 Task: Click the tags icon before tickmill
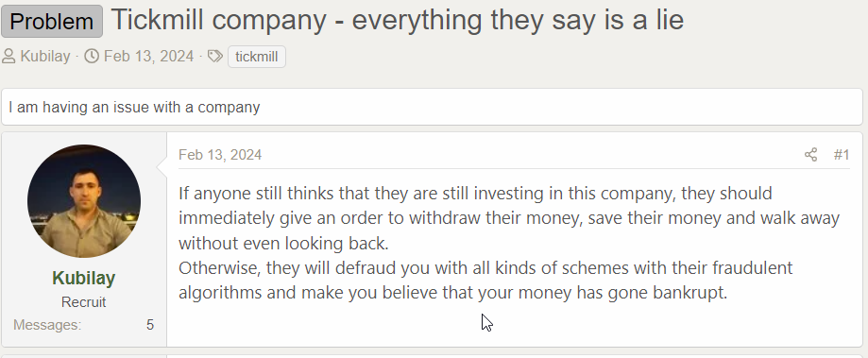pos(215,57)
